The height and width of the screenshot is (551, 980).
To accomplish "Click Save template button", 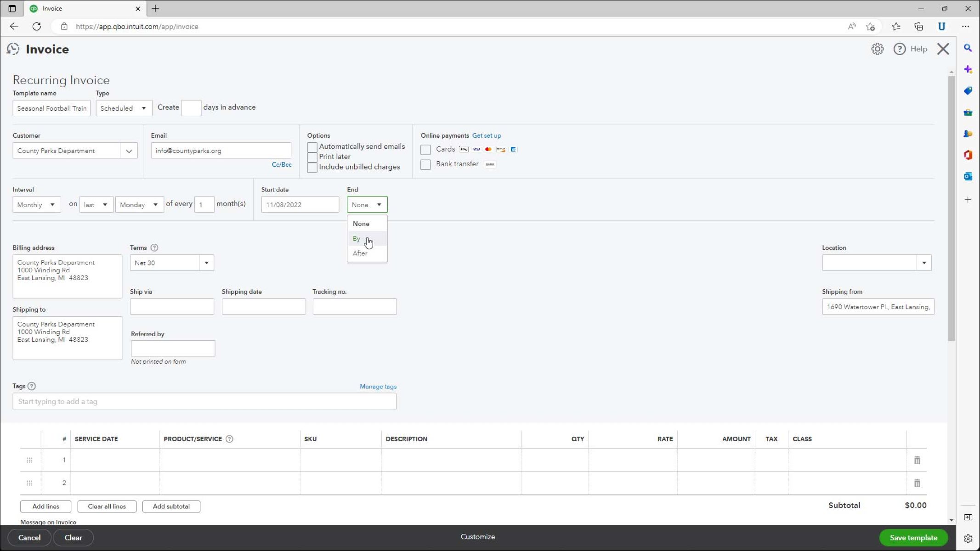I will pyautogui.click(x=914, y=538).
